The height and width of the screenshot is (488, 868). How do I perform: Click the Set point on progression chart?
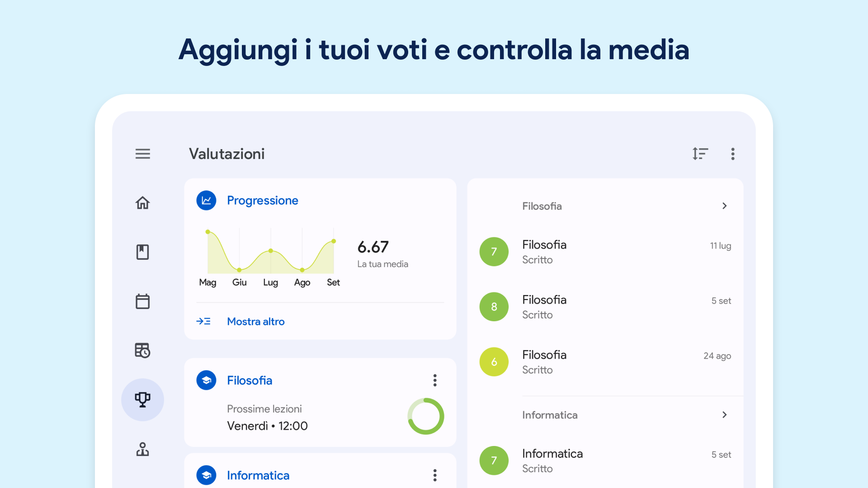coord(334,241)
